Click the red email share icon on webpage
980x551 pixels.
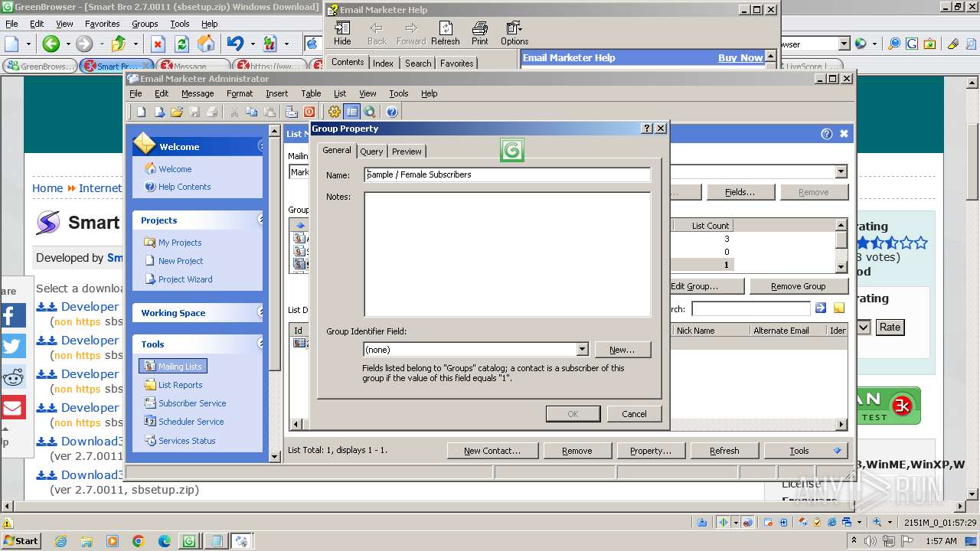(x=12, y=407)
